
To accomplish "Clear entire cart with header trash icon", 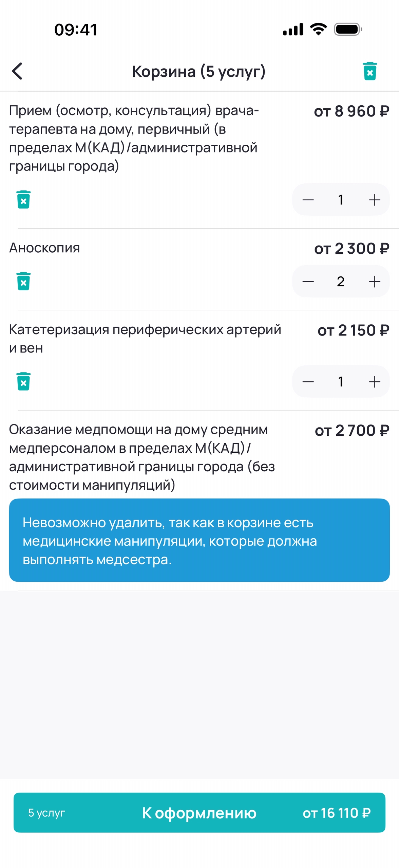I will tap(369, 71).
